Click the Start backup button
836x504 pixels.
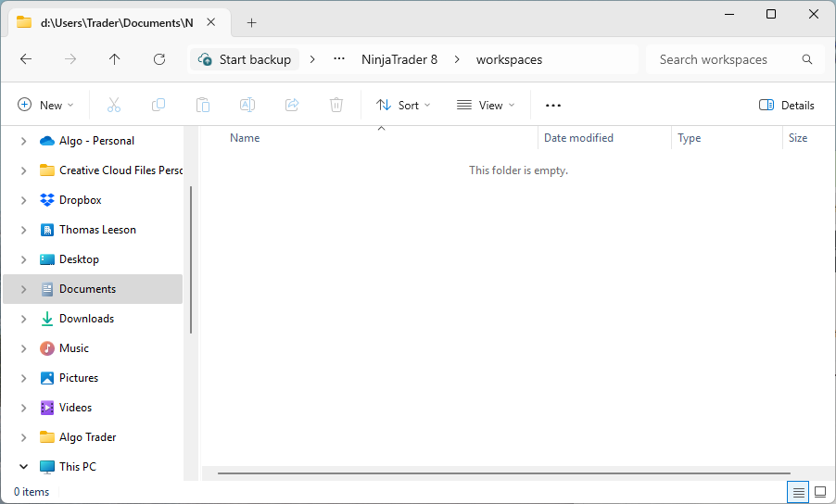[245, 59]
